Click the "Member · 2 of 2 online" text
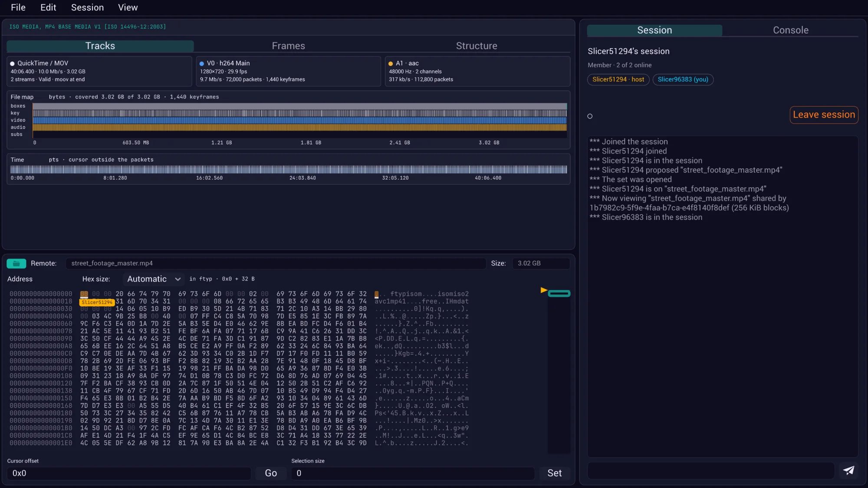This screenshot has width=868, height=488. coord(619,65)
